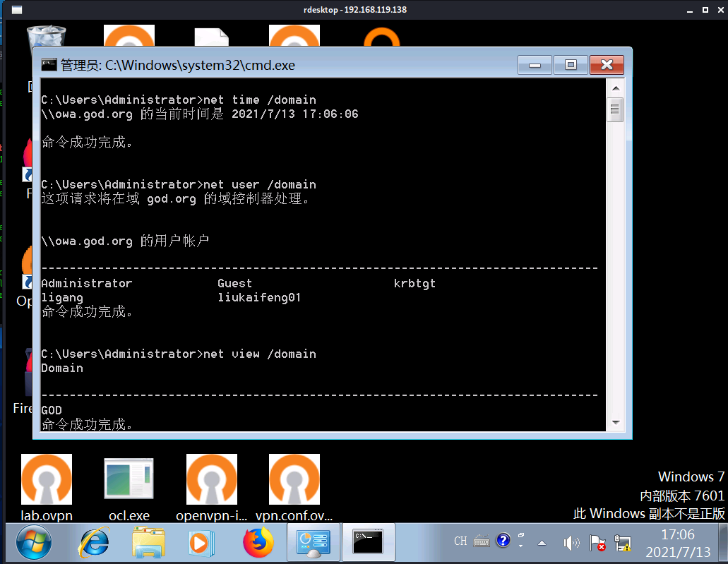Open Windows Explorer folder in taskbar
The height and width of the screenshot is (564, 728).
coord(148,542)
